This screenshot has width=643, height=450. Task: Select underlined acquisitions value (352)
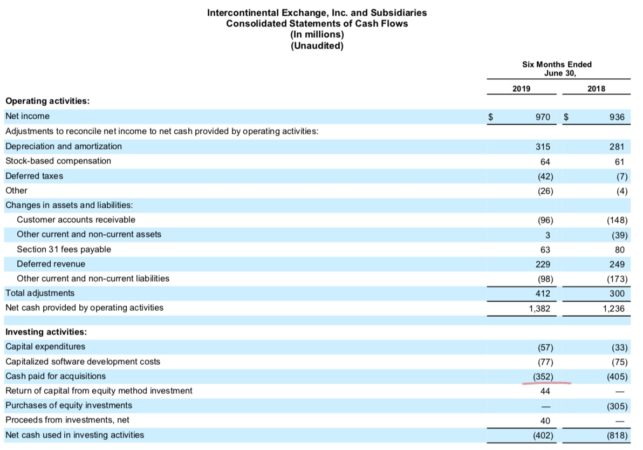(543, 377)
